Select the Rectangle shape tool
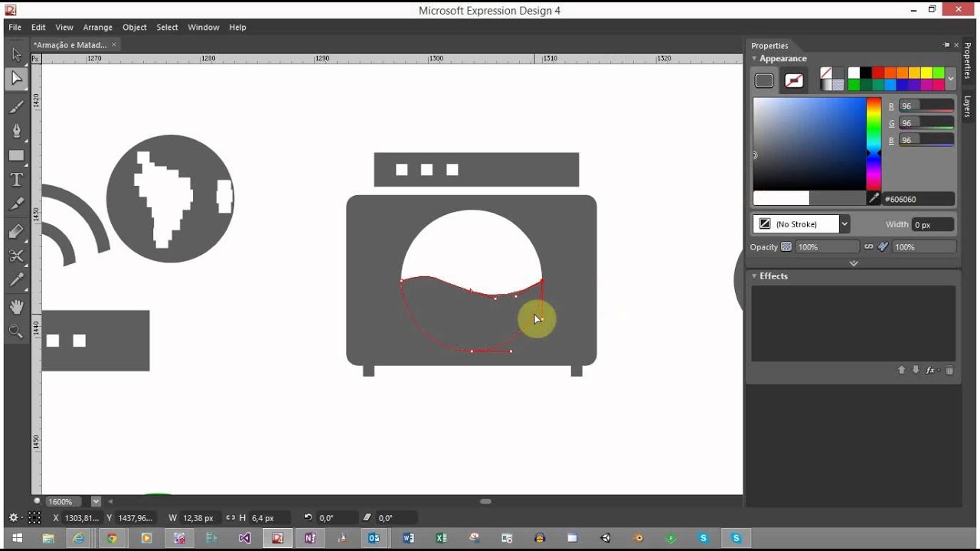This screenshot has width=980, height=551. 16,155
